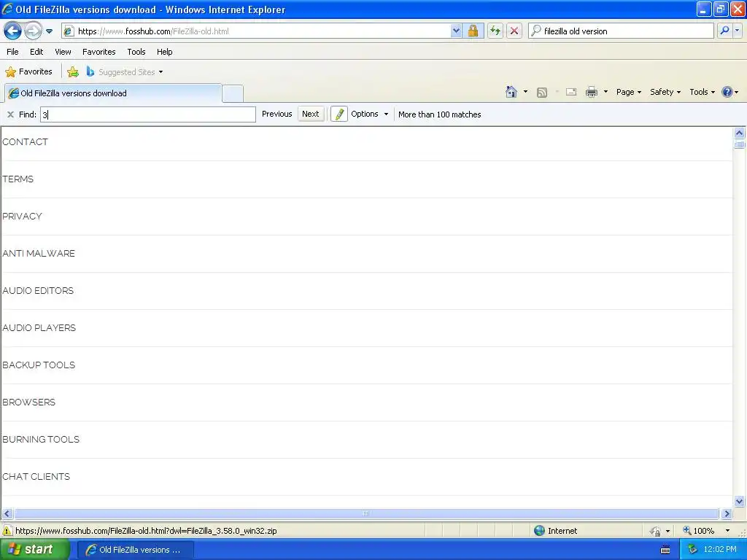Open the BACKUP TOOLS category link
Viewport: 747px width, 560px height.
tap(39, 365)
